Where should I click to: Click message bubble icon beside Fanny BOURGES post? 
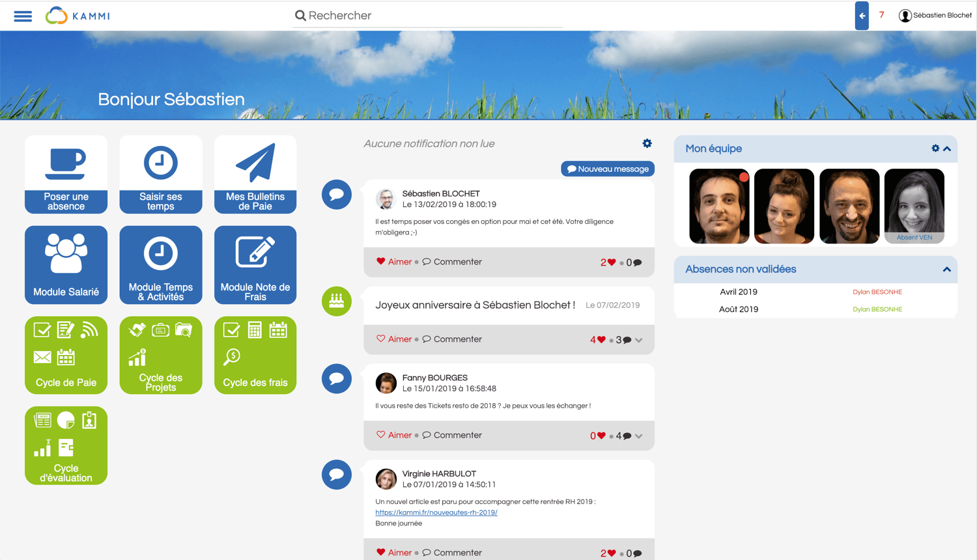(337, 378)
